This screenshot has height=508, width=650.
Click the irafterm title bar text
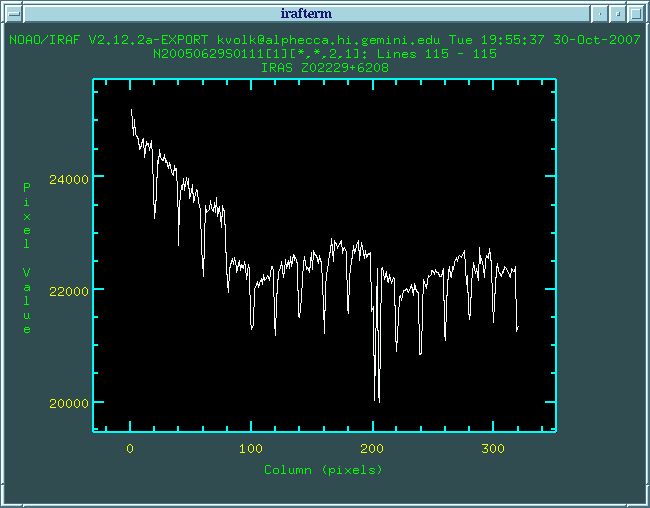click(306, 14)
